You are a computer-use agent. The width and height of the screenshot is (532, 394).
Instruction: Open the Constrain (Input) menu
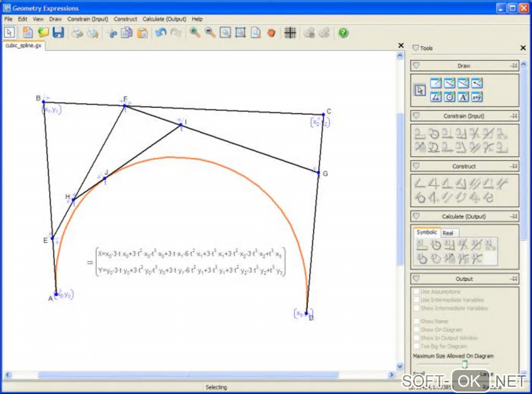pyautogui.click(x=88, y=19)
